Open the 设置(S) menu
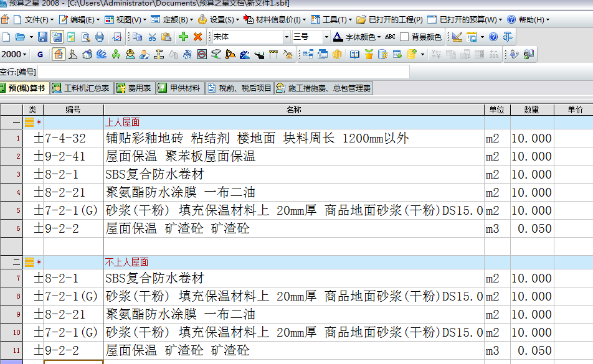 click(x=219, y=20)
